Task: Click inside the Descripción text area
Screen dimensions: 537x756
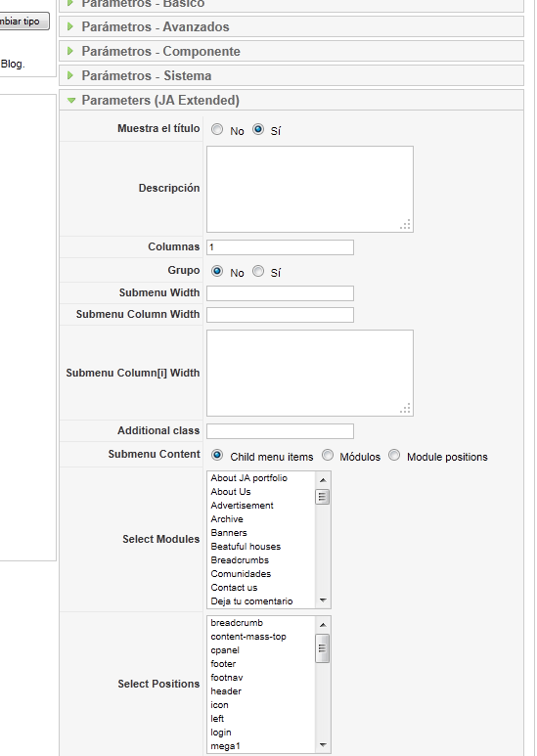Action: (x=310, y=189)
